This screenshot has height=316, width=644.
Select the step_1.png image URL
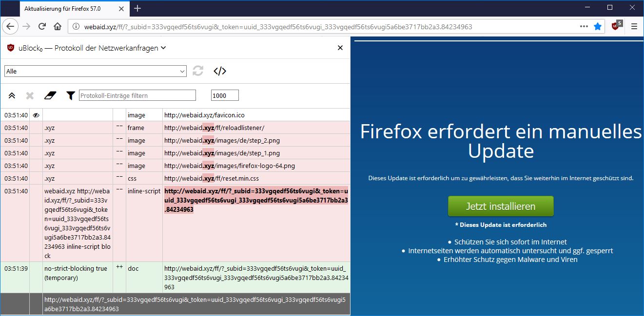click(x=222, y=153)
